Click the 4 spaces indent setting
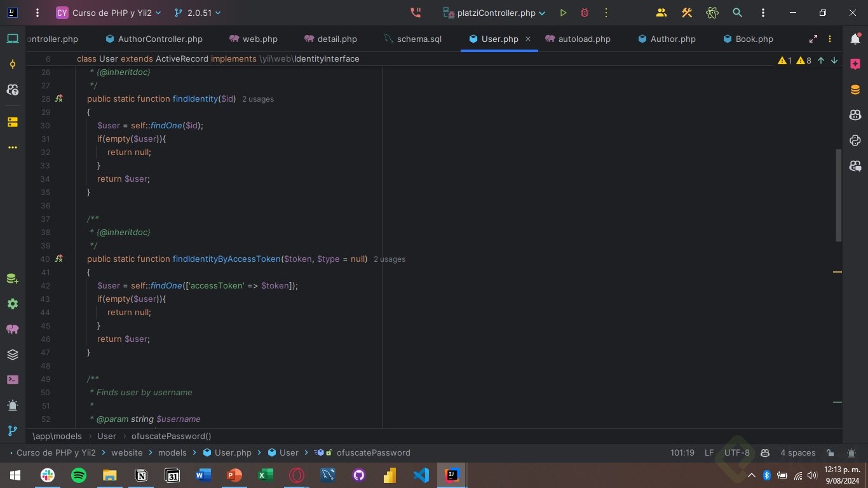This screenshot has height=488, width=868. point(797,453)
